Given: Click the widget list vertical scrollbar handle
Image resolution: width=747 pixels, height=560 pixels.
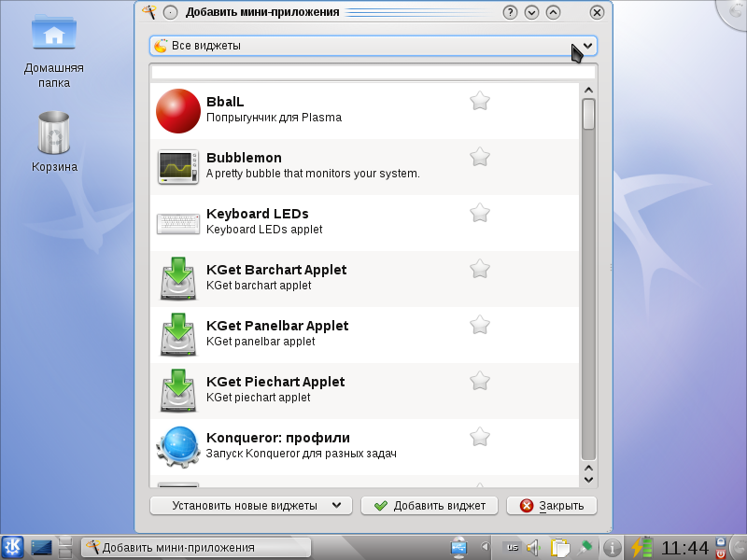Looking at the screenshot, I should pyautogui.click(x=588, y=114).
